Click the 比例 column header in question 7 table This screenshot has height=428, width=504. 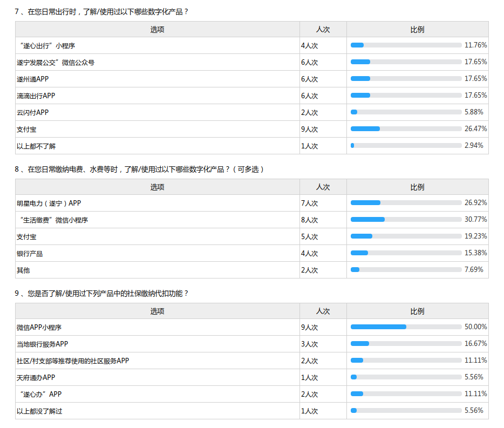(x=417, y=30)
